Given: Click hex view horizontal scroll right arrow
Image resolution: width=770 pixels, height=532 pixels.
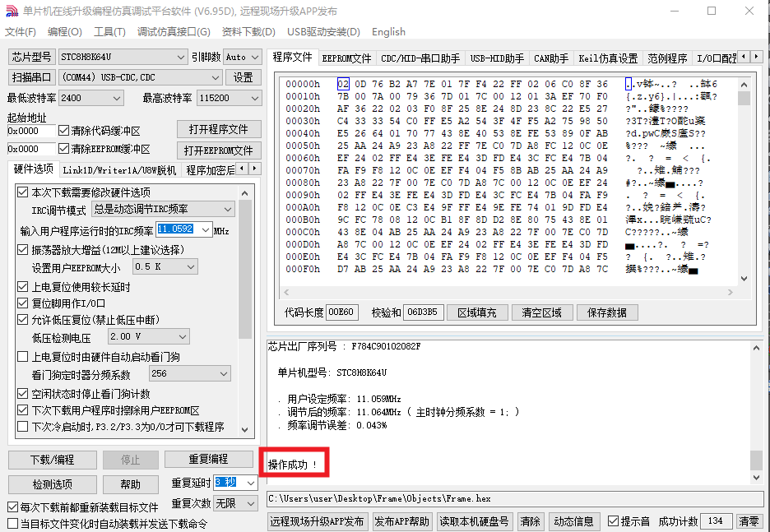Looking at the screenshot, I should pyautogui.click(x=731, y=293).
